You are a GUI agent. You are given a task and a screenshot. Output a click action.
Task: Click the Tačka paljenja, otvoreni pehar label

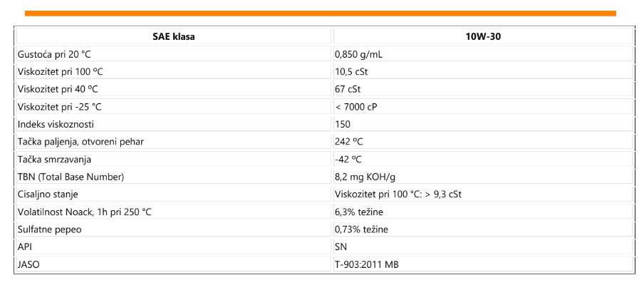(x=80, y=142)
